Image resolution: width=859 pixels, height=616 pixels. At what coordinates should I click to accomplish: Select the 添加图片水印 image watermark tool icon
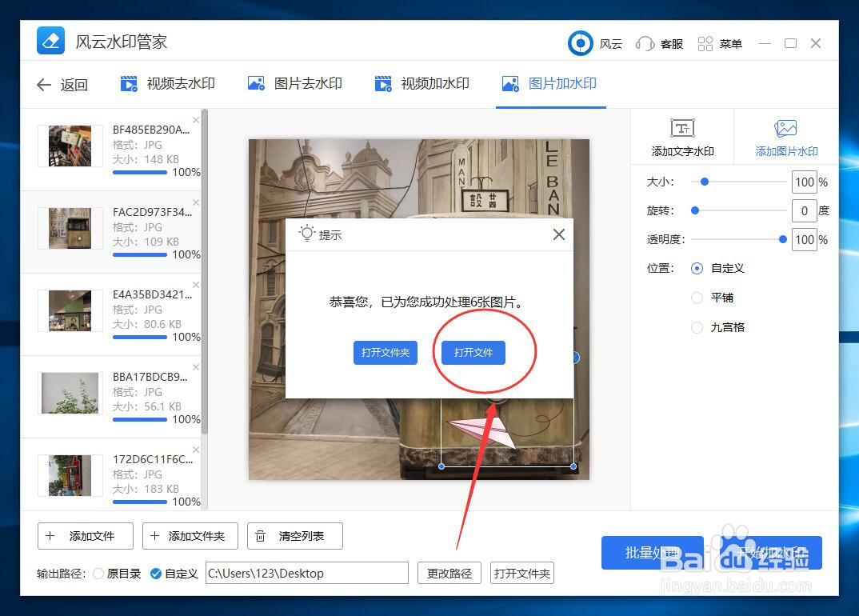tap(785, 128)
